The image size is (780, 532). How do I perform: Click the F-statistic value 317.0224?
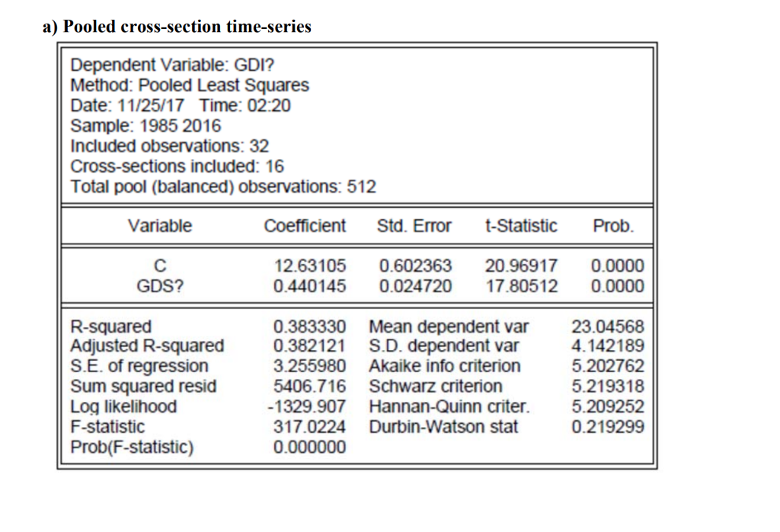(309, 427)
